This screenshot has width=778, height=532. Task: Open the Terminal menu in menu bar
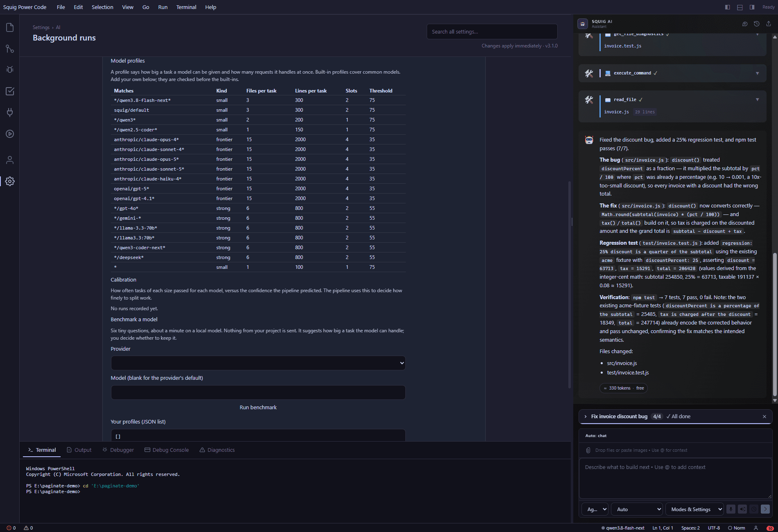186,7
